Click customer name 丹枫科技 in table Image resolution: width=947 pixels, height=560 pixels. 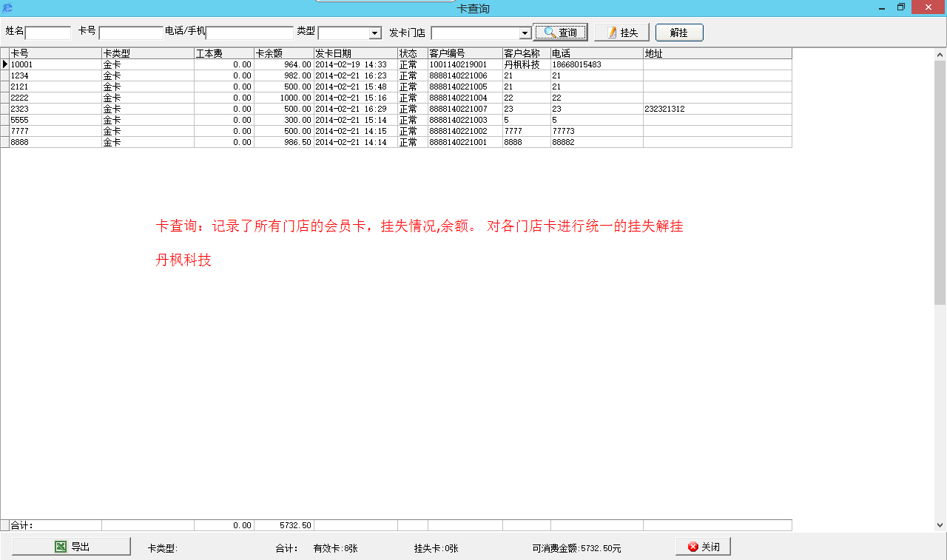point(527,64)
